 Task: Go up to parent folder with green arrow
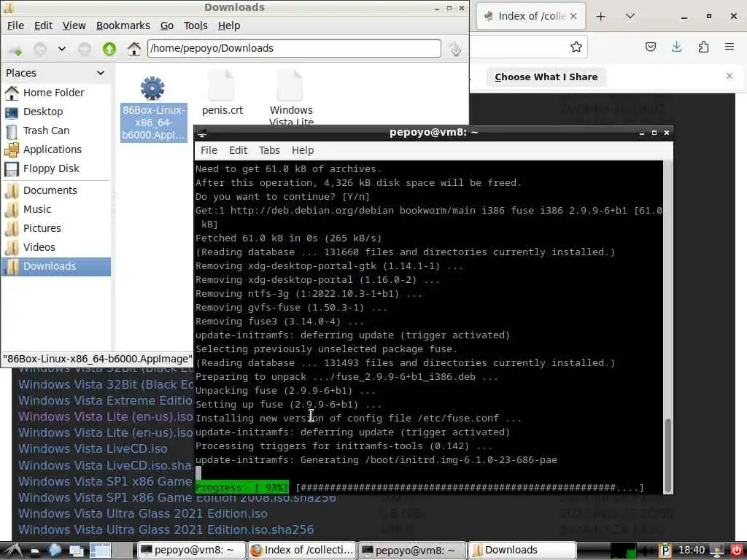[109, 49]
